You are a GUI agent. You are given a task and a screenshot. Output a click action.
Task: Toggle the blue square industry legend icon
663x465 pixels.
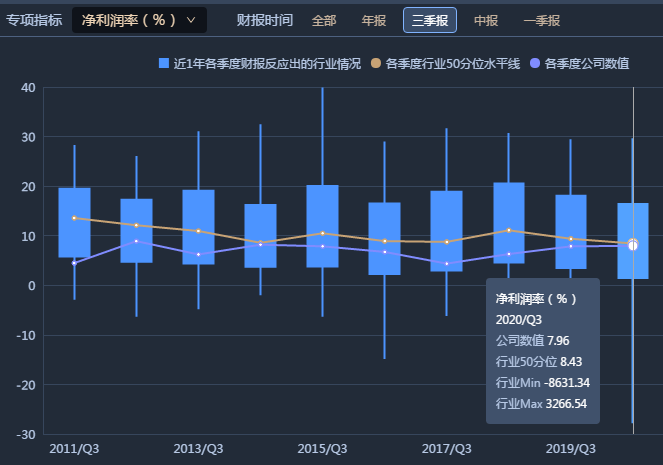(x=164, y=64)
